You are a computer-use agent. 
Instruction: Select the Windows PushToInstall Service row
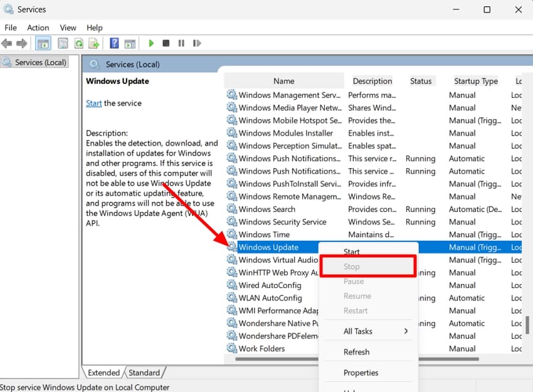[290, 184]
